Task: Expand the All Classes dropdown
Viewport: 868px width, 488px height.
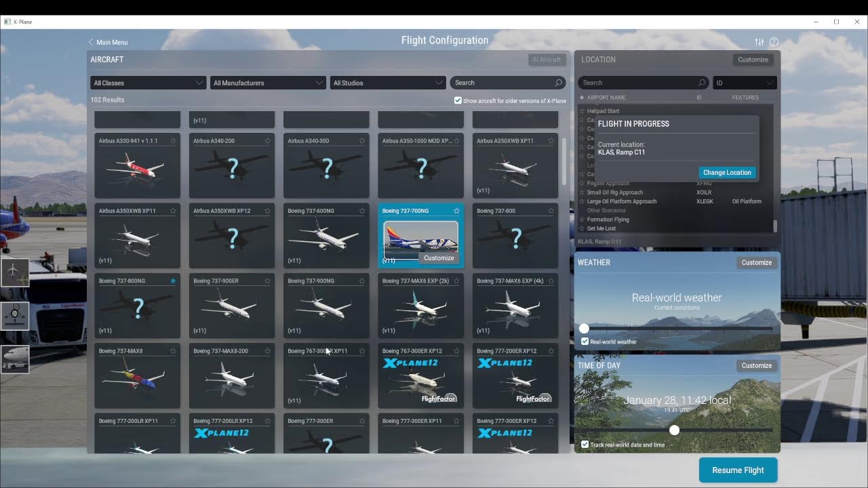Action: [148, 83]
